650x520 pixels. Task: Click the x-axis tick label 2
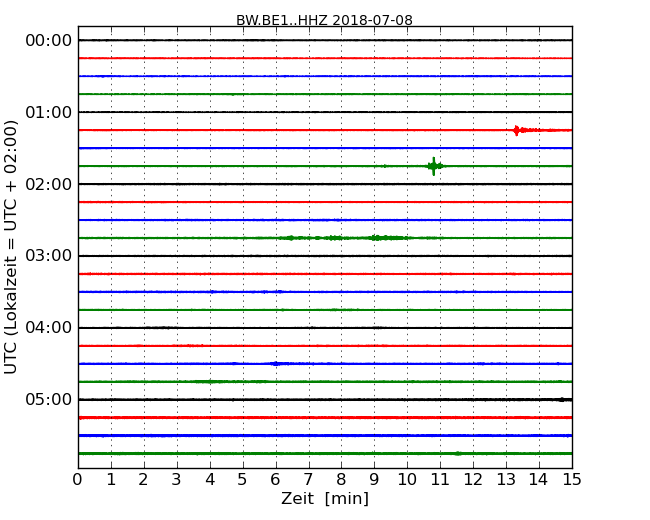144,480
